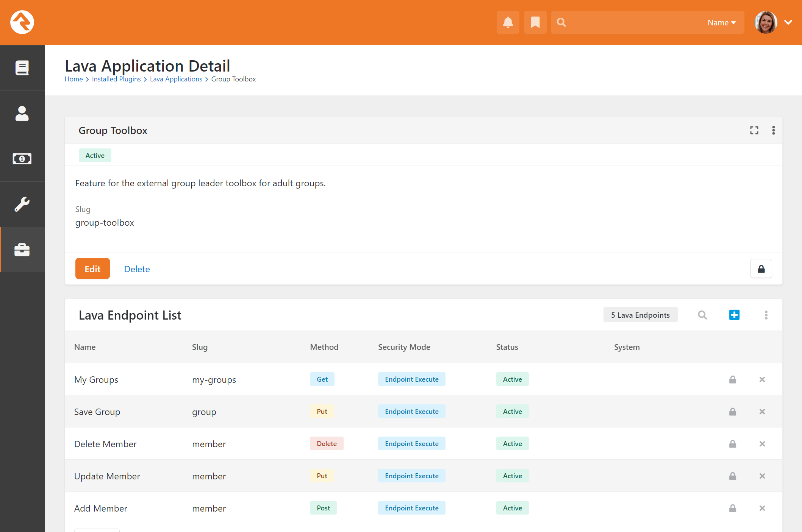Open Group Toolbox panel options menu
Image resolution: width=802 pixels, height=532 pixels.
(x=773, y=130)
